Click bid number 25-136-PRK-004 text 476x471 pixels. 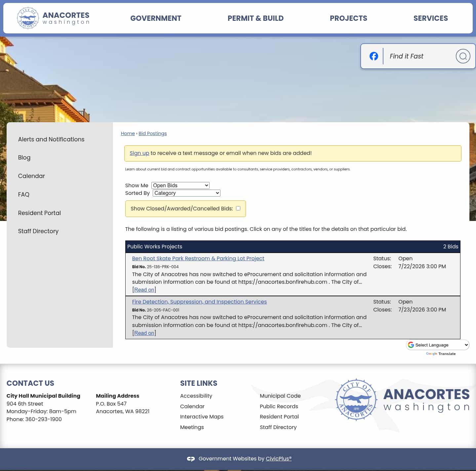point(163,267)
